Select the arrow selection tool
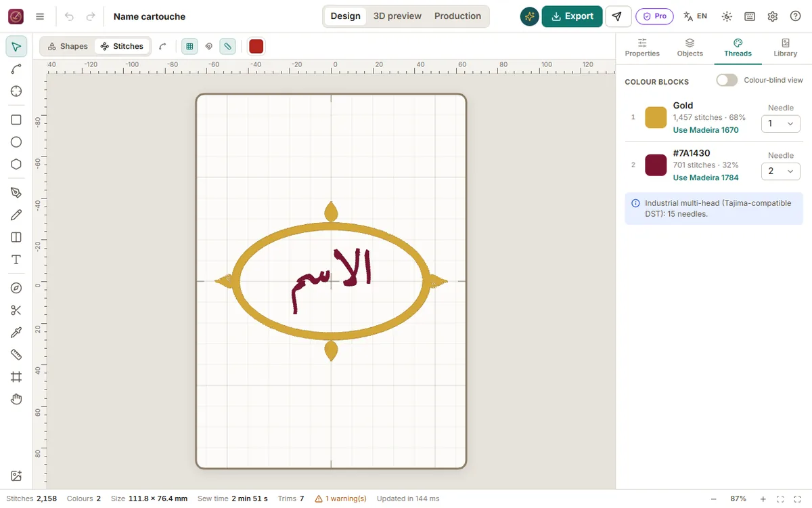The height and width of the screenshot is (508, 812). (16, 47)
